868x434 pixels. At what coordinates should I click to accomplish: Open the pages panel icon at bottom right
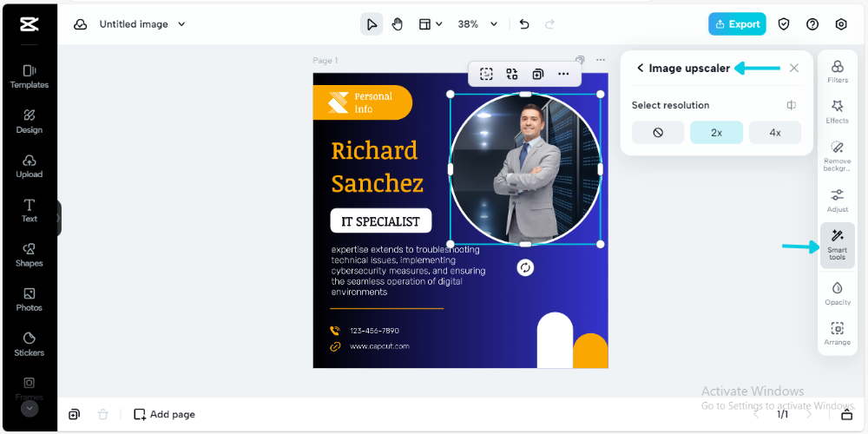tap(847, 414)
